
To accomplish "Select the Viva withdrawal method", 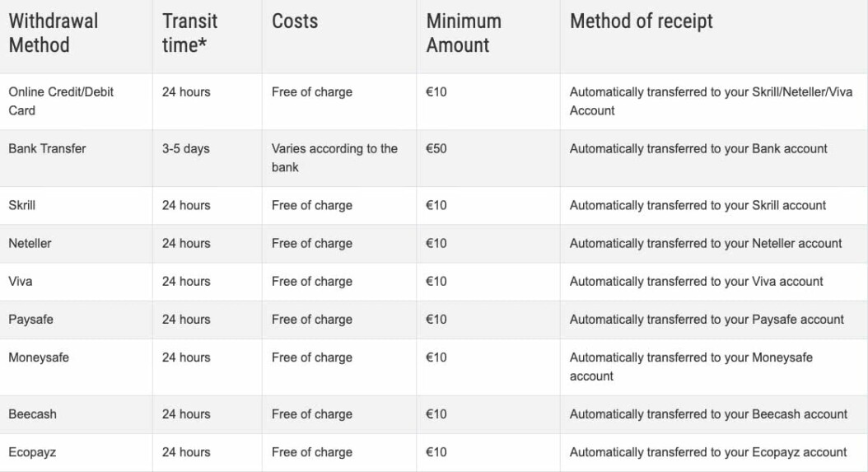I will coord(21,281).
